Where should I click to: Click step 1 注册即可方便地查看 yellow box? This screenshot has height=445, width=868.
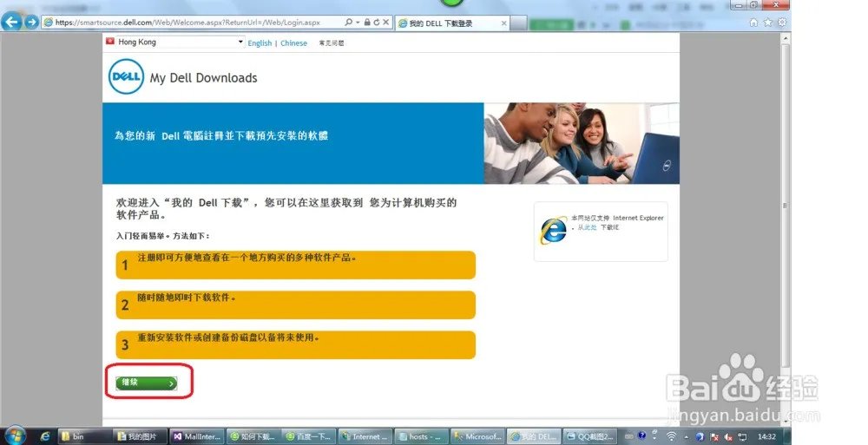click(296, 265)
